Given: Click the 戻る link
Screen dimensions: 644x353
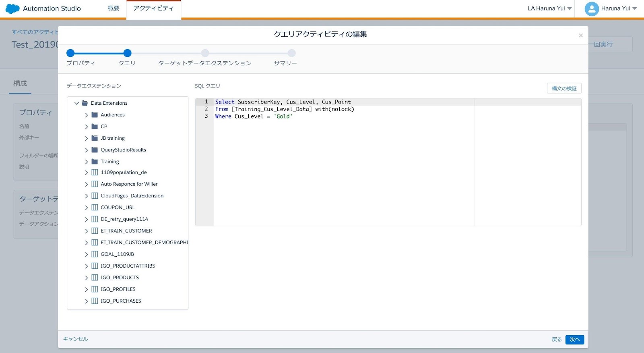Looking at the screenshot, I should pos(557,340).
